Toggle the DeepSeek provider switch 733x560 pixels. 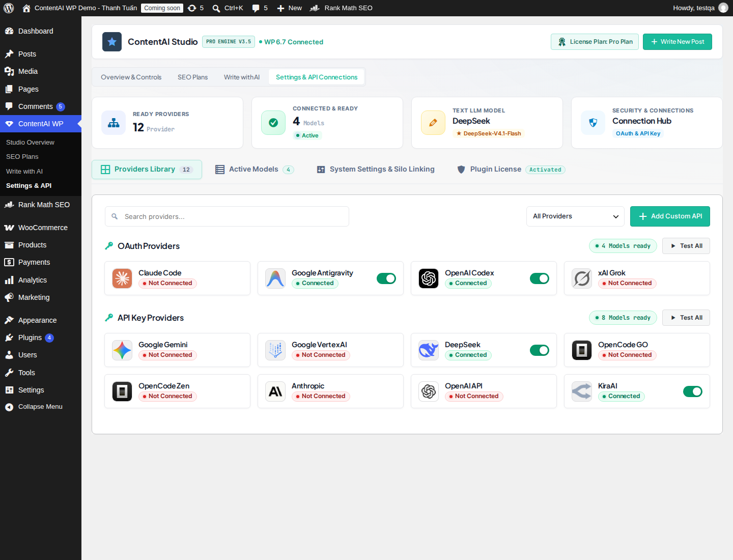(540, 350)
